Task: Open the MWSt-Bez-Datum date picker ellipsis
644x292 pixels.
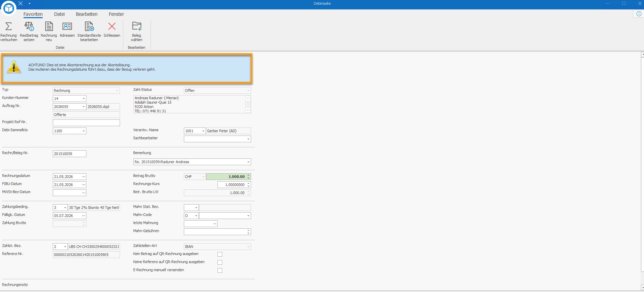Action: point(84,193)
